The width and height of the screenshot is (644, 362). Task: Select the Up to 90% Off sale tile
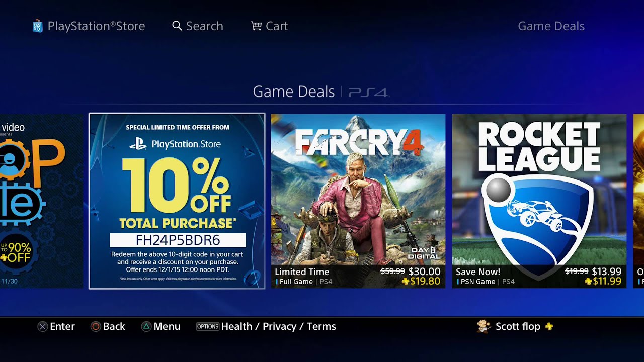click(41, 201)
